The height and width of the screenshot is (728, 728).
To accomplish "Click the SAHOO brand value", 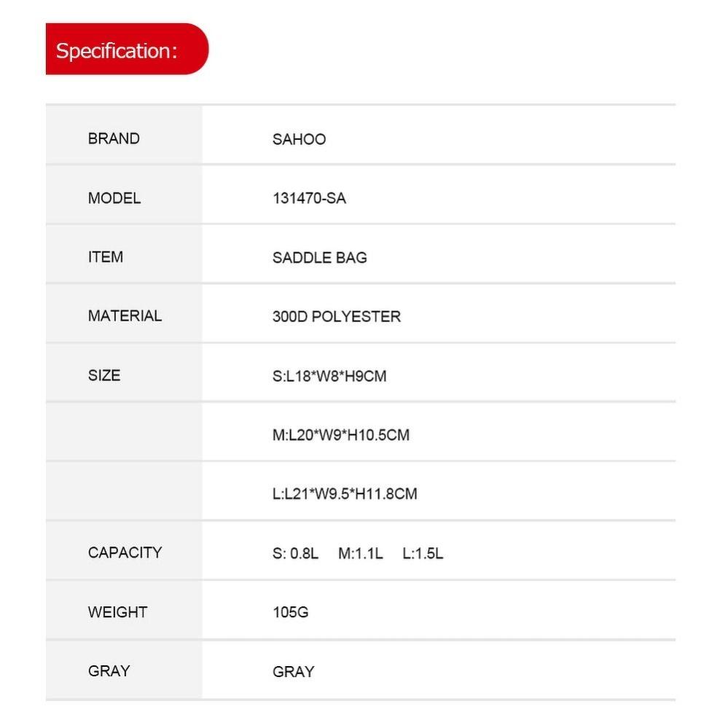I will point(299,139).
